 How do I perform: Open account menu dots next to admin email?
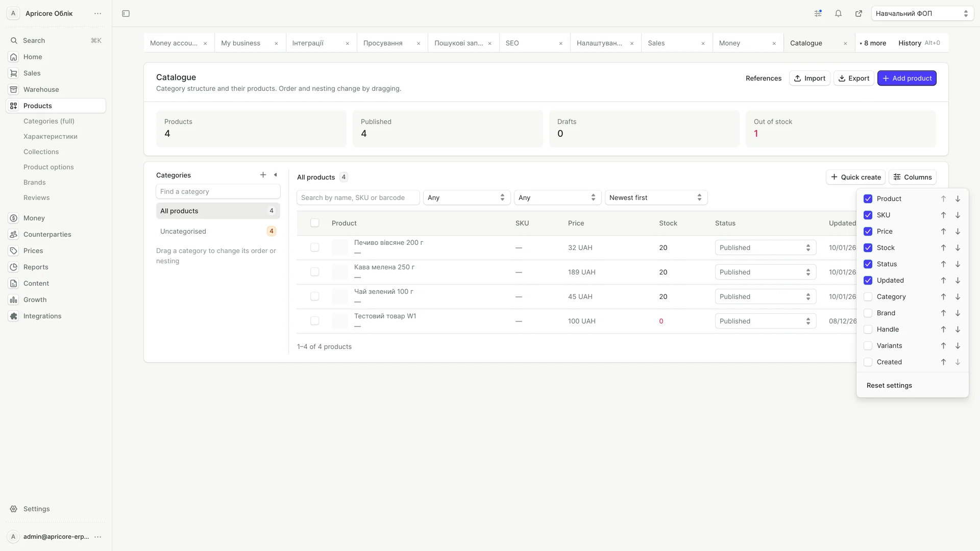pos(97,537)
